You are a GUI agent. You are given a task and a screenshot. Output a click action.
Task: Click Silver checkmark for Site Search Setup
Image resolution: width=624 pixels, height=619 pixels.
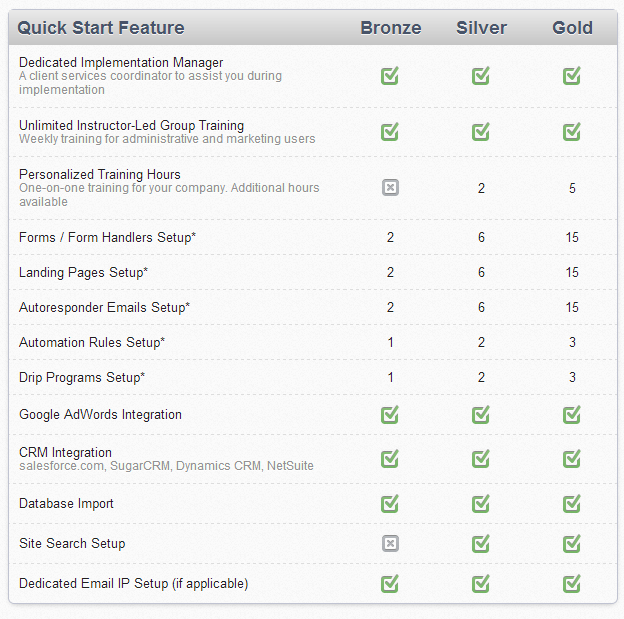(481, 543)
